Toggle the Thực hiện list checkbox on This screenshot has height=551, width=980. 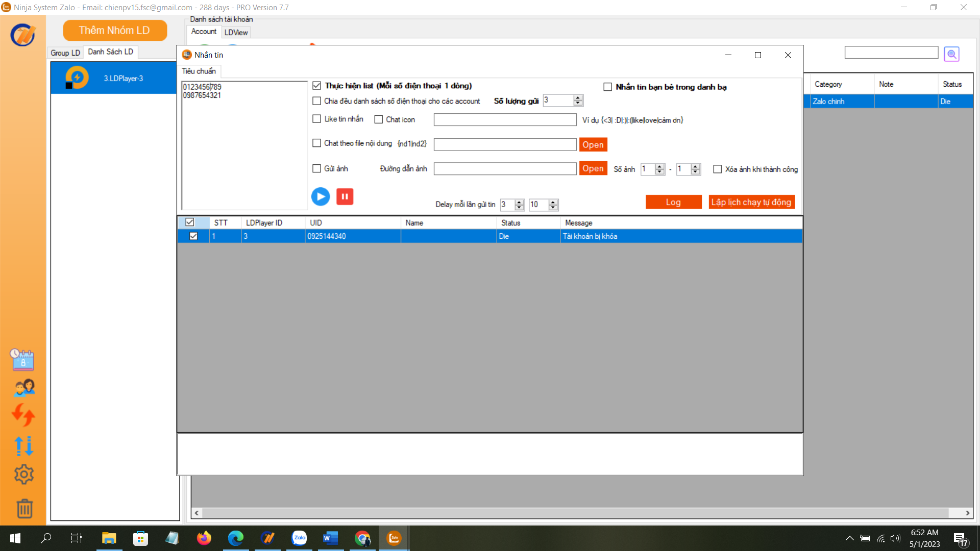pyautogui.click(x=316, y=85)
